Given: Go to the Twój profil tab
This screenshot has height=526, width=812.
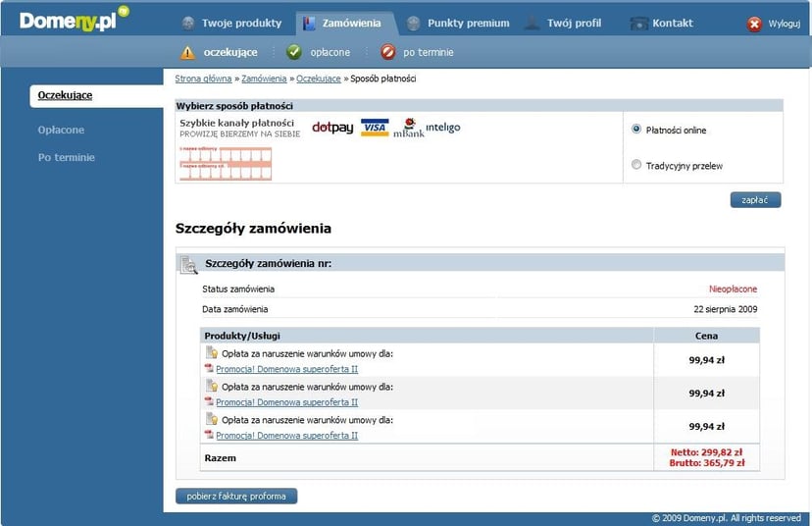Looking at the screenshot, I should [574, 23].
